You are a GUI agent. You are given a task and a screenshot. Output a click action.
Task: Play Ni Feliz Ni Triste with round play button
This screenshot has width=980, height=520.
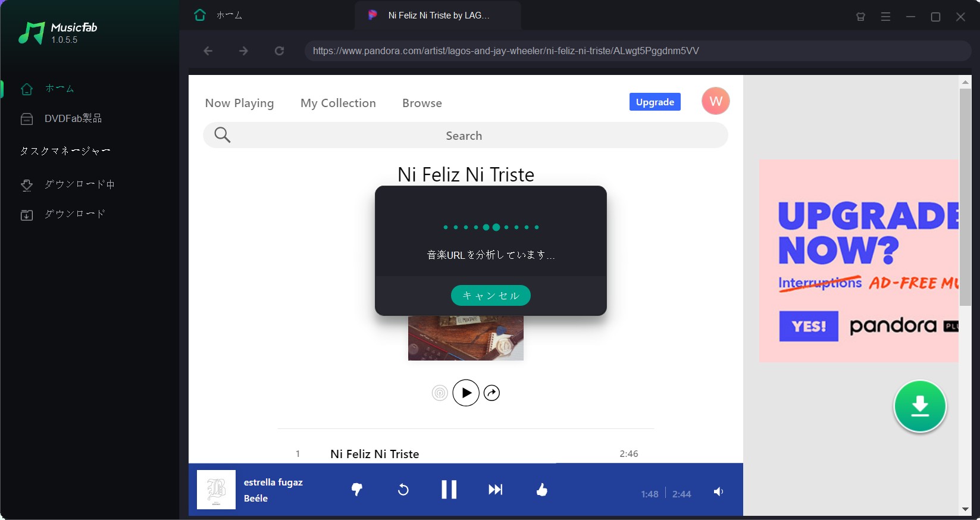click(466, 393)
